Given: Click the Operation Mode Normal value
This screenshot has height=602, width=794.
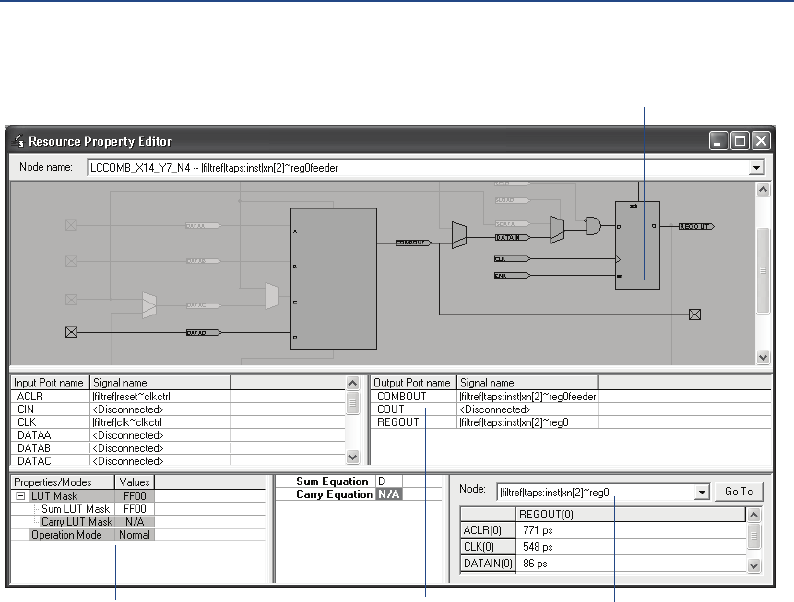Looking at the screenshot, I should (134, 535).
